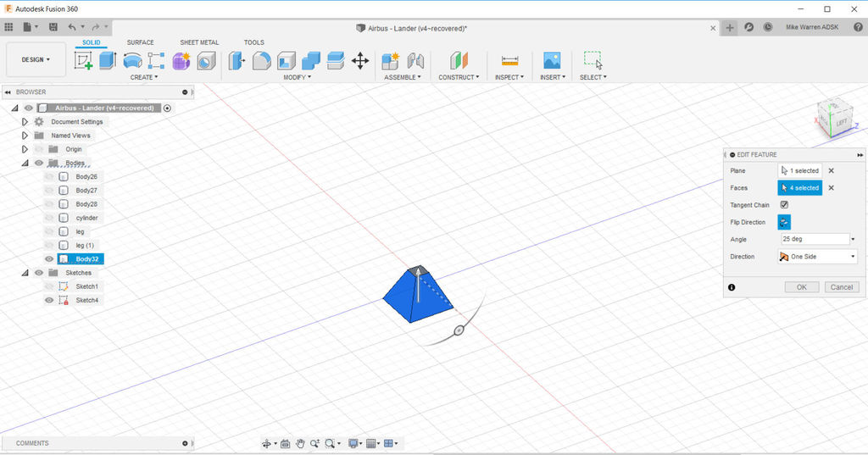Click the Measure tool icon

pos(509,60)
